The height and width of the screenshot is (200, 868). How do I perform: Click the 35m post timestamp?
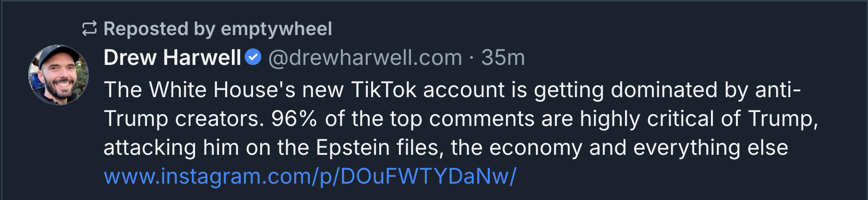pyautogui.click(x=503, y=58)
